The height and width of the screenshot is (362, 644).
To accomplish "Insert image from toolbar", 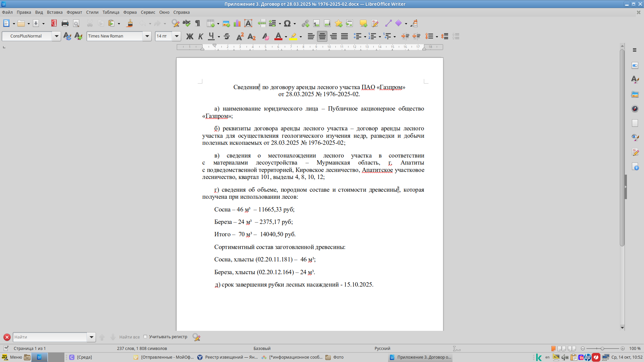I will pos(226,23).
